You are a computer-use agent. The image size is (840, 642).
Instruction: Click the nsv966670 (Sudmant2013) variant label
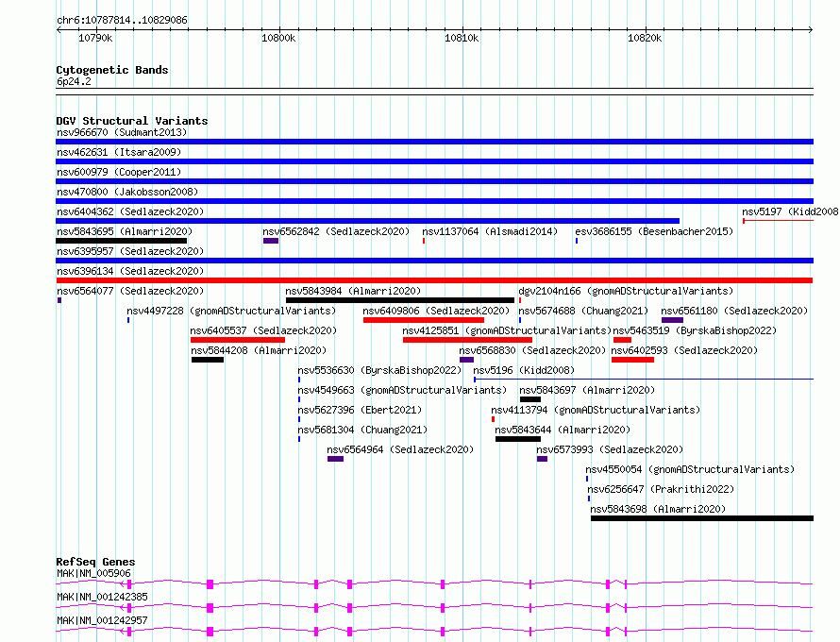click(x=122, y=132)
